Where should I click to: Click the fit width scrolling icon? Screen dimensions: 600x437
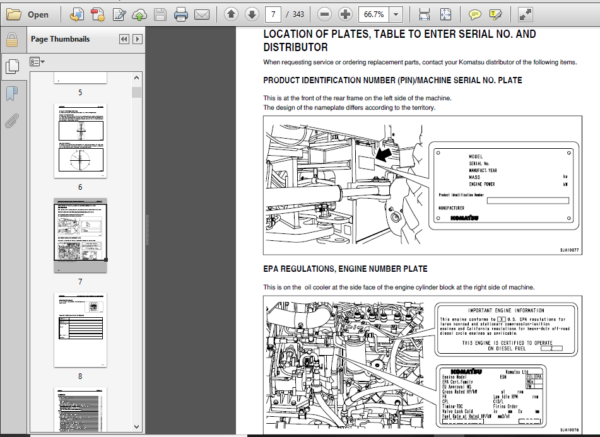click(424, 15)
